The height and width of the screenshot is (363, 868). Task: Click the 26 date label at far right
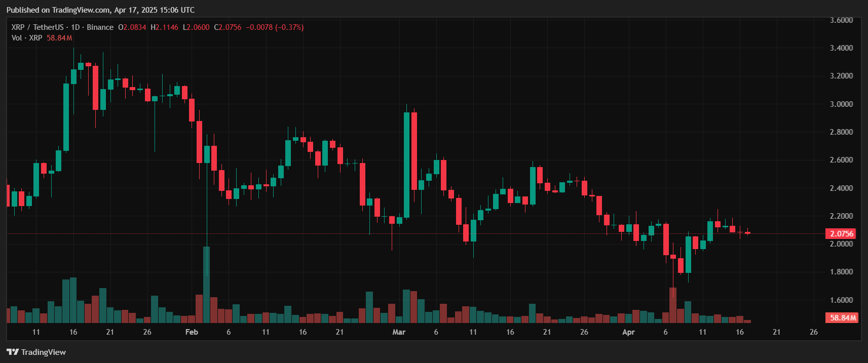[814, 332]
